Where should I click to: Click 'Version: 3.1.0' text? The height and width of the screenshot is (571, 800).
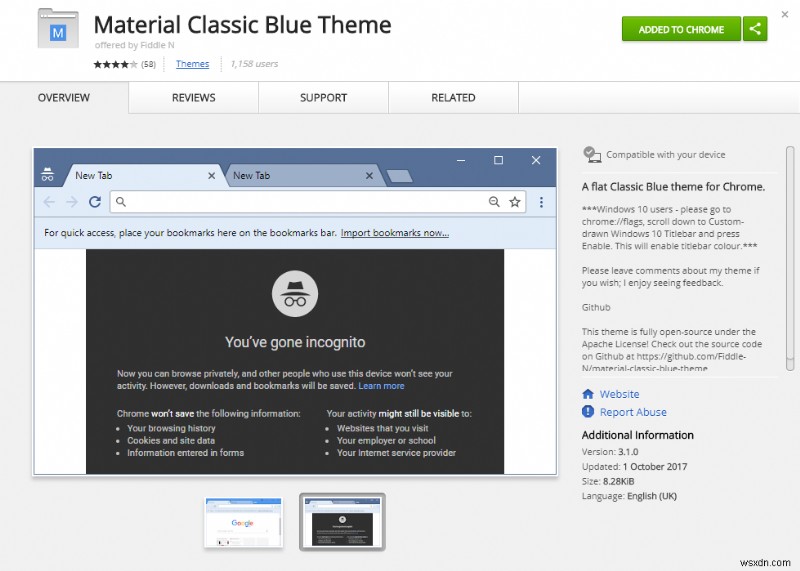click(610, 452)
